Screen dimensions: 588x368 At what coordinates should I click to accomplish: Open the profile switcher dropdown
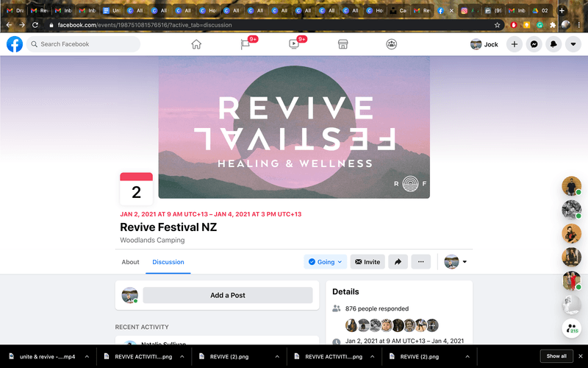coord(455,262)
